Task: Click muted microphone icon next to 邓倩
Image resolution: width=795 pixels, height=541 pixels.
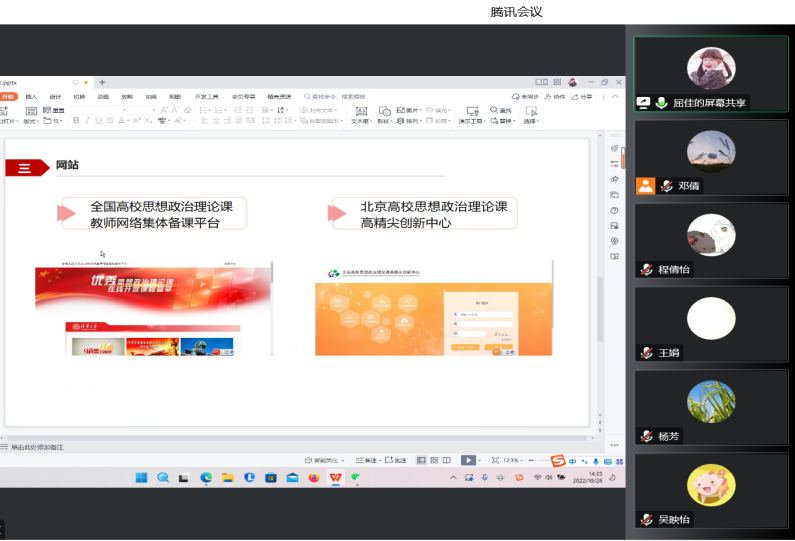Action: point(667,186)
